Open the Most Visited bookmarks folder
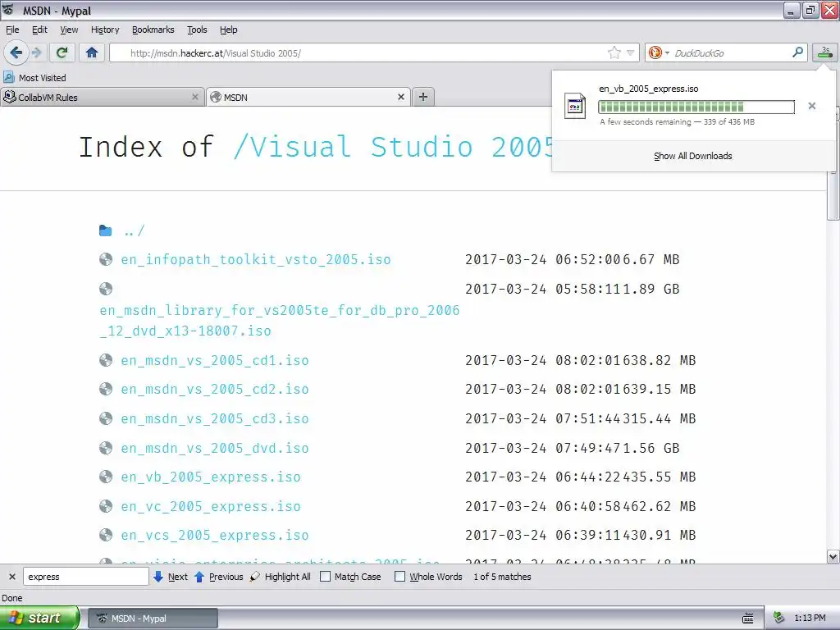Screen dimensions: 840x630 34,78
